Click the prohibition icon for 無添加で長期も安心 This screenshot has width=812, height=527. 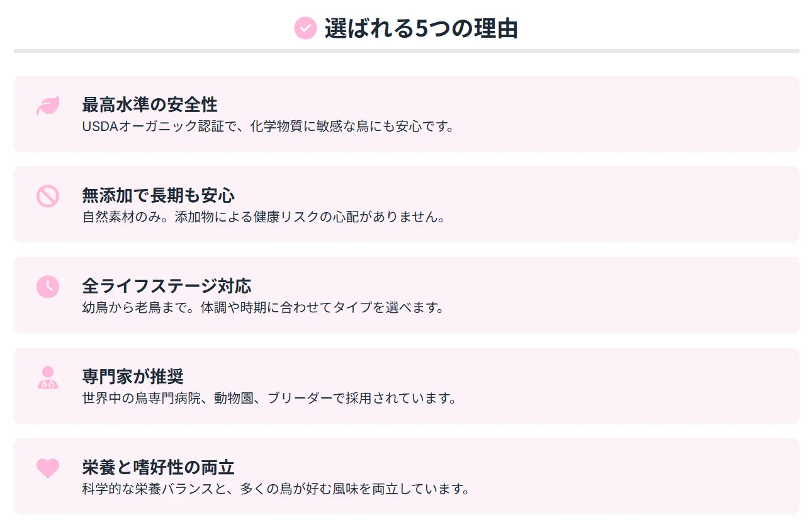click(x=48, y=196)
